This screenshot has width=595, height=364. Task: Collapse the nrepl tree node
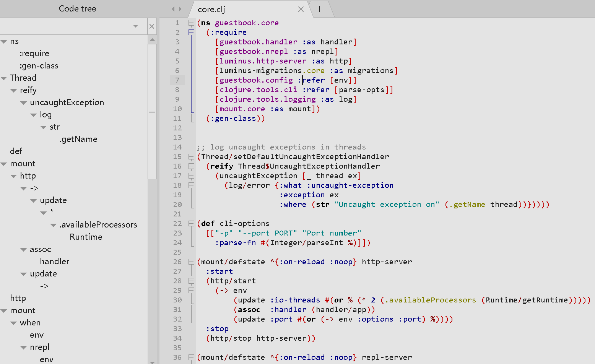[24, 348]
